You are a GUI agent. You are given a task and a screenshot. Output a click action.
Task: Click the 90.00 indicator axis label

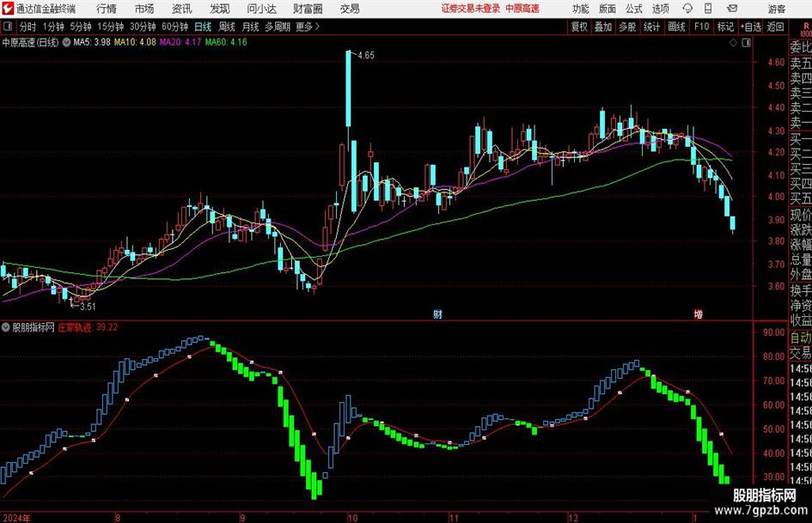pyautogui.click(x=774, y=332)
